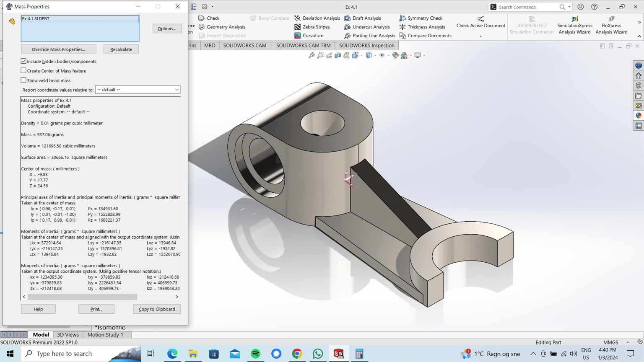Select Ex 4.1.SLDPRT in selection box
Screen dimensions: 644x362
tap(80, 18)
